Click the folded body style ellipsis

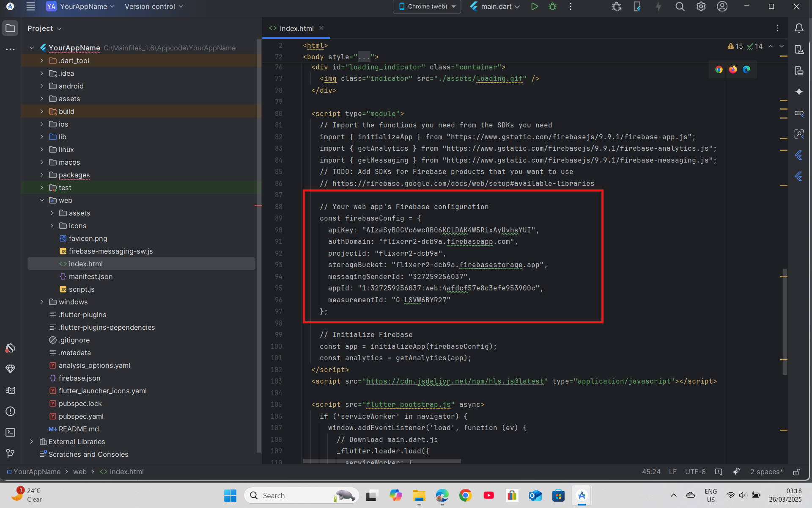pyautogui.click(x=364, y=57)
